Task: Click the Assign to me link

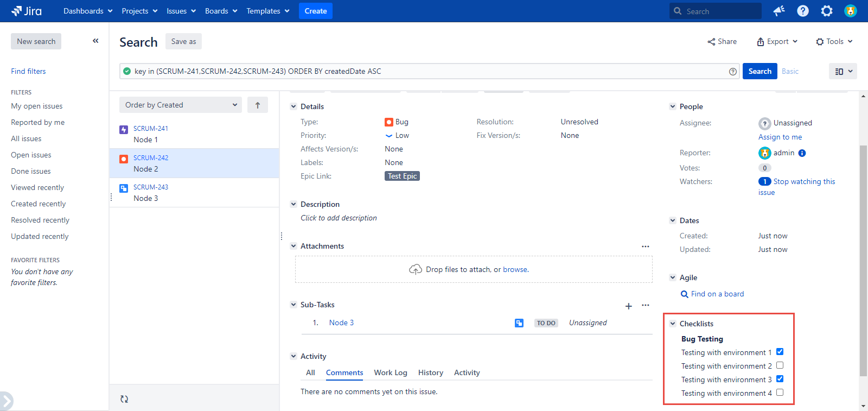Action: click(780, 137)
